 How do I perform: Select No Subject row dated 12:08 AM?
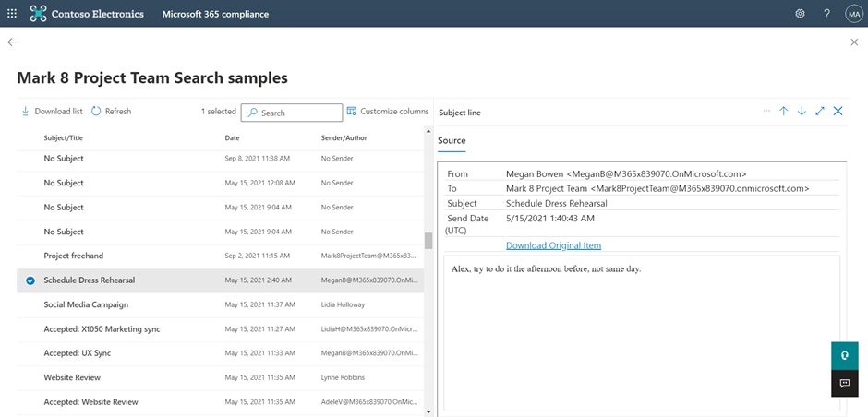pyautogui.click(x=221, y=183)
